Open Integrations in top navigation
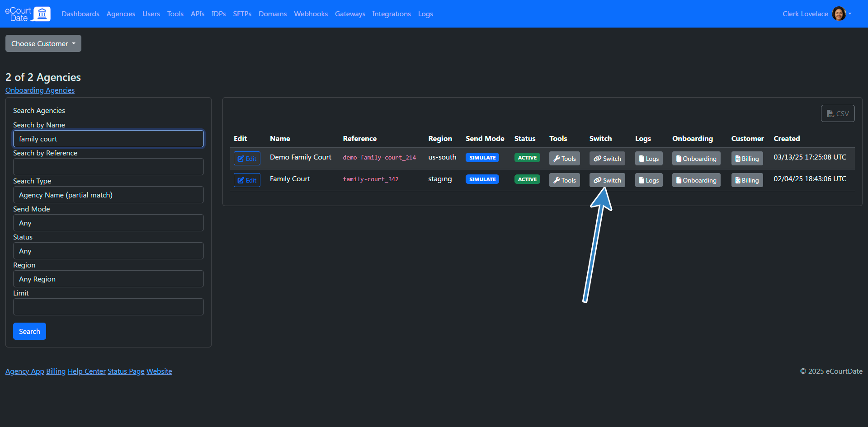The image size is (868, 427). point(392,14)
